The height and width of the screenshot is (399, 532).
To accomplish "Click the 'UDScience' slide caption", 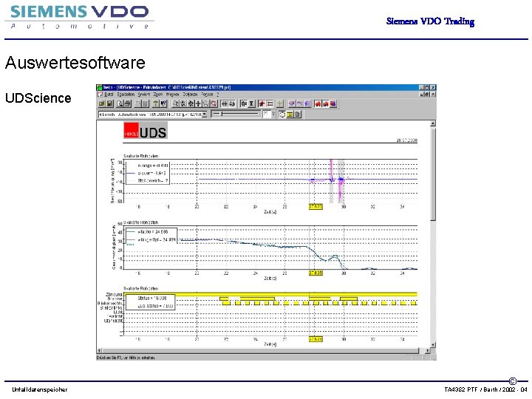I will (38, 98).
